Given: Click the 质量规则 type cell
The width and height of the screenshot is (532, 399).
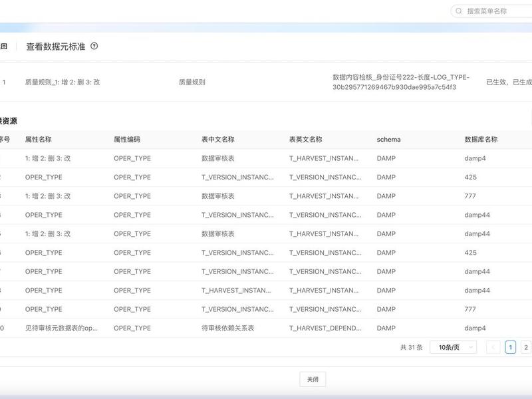Looking at the screenshot, I should pos(192,82).
